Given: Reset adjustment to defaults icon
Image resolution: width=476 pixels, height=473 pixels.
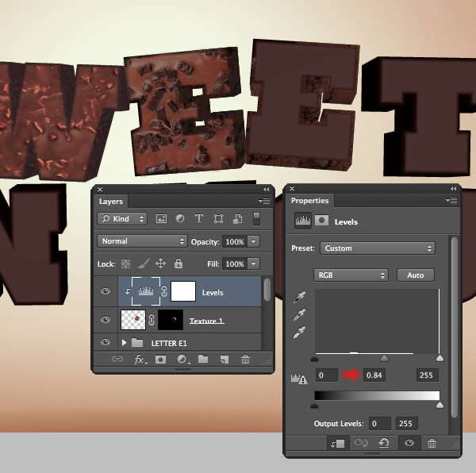Looking at the screenshot, I should [x=384, y=444].
